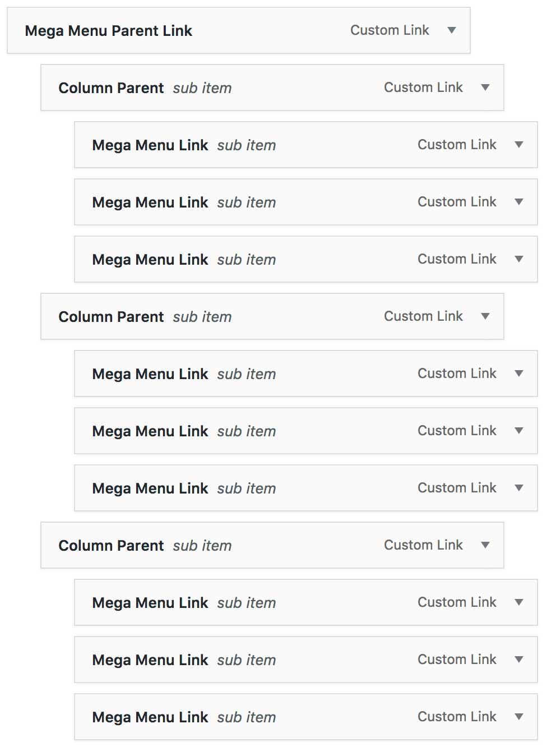This screenshot has height=756, width=547.
Task: Expand the first Column Parent item arrow
Action: [485, 87]
